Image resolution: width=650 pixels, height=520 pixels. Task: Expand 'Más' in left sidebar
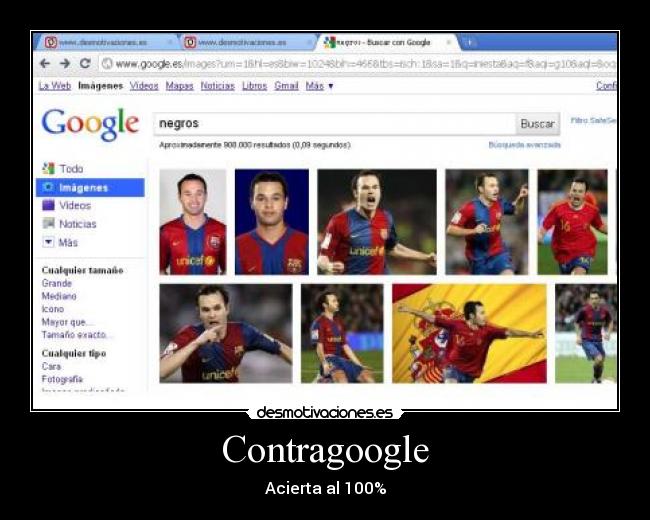click(x=60, y=242)
